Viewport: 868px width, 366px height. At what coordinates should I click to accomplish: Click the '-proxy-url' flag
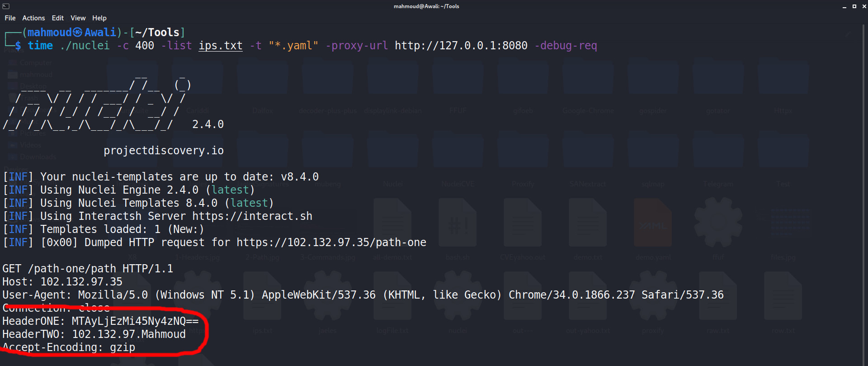[357, 46]
